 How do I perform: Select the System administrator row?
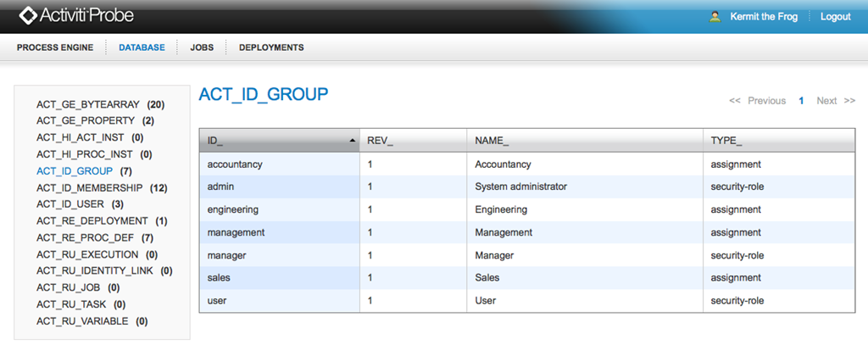[x=527, y=186]
